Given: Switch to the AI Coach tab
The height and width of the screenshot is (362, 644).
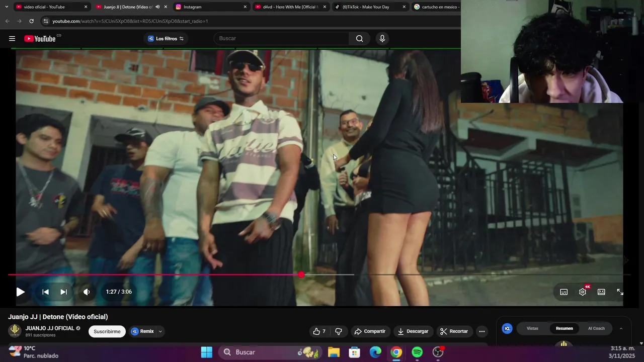Looking at the screenshot, I should [596, 328].
